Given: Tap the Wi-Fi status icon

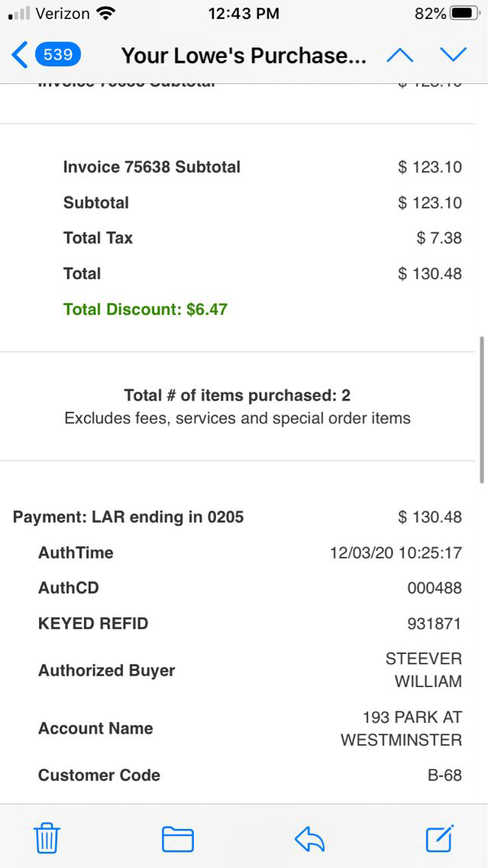Looking at the screenshot, I should (x=106, y=14).
